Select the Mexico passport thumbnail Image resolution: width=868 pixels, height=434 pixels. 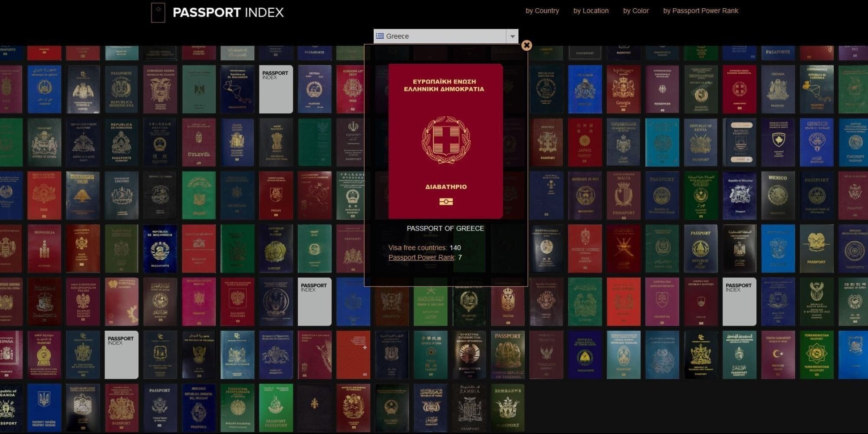778,196
